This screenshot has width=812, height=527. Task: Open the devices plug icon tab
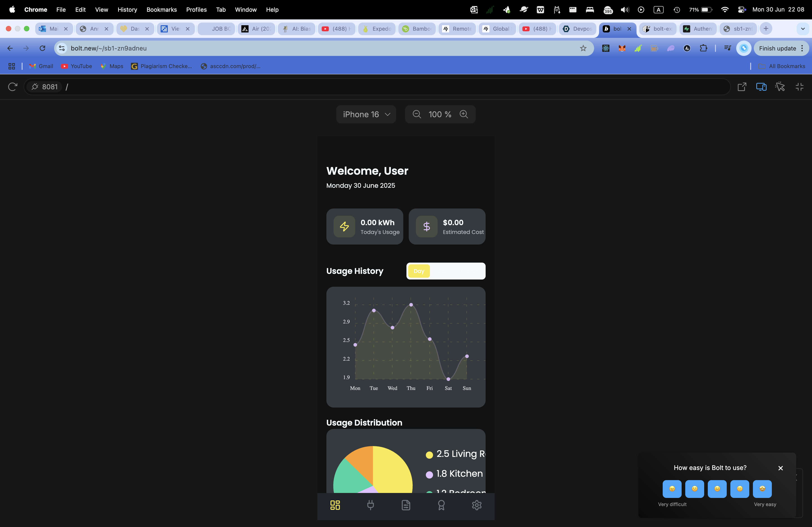pos(370,505)
